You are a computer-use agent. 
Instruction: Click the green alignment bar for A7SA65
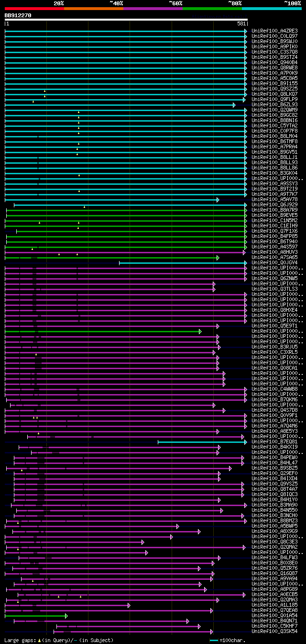[112, 258]
